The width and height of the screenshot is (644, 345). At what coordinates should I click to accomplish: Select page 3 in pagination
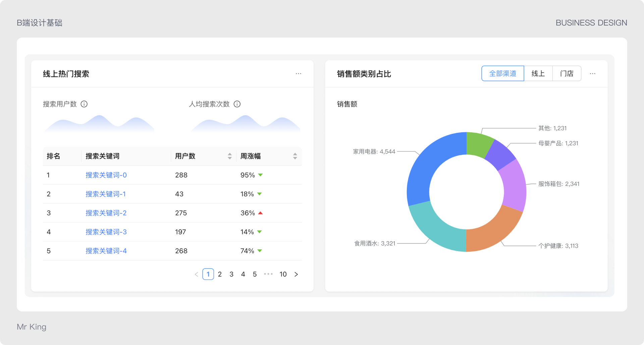tap(231, 274)
